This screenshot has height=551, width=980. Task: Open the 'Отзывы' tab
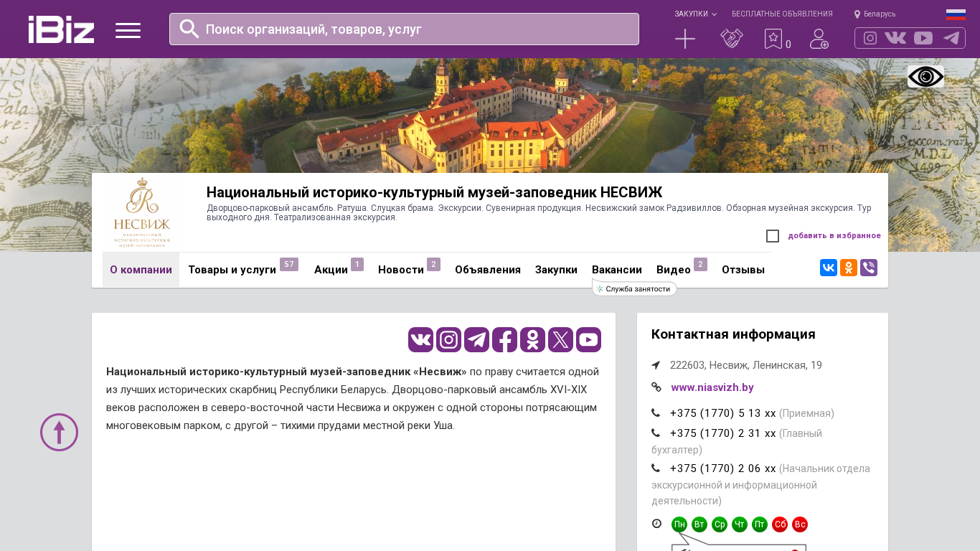point(743,270)
